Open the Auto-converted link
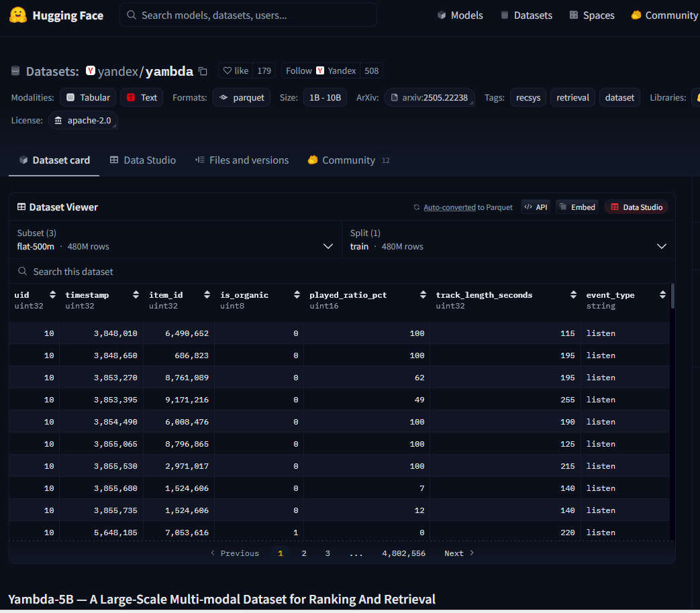Image resolution: width=700 pixels, height=613 pixels. (x=449, y=207)
